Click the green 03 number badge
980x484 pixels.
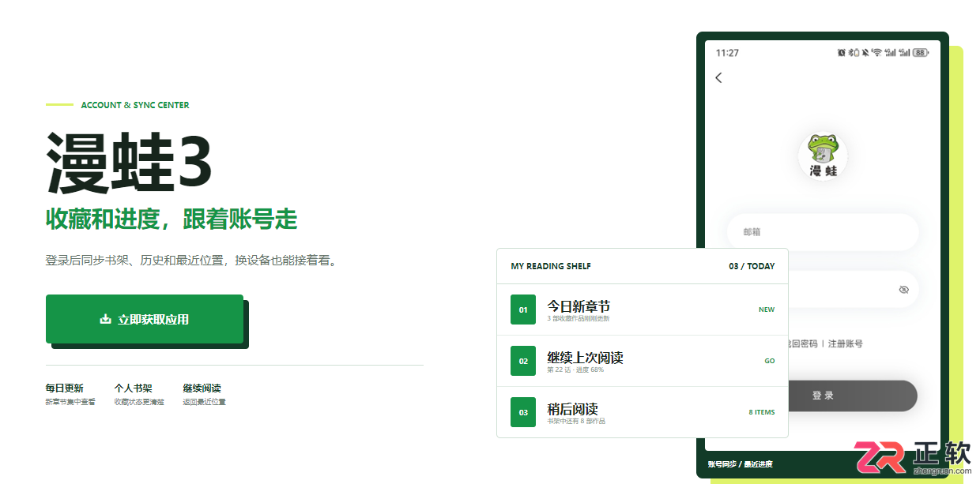(x=523, y=412)
